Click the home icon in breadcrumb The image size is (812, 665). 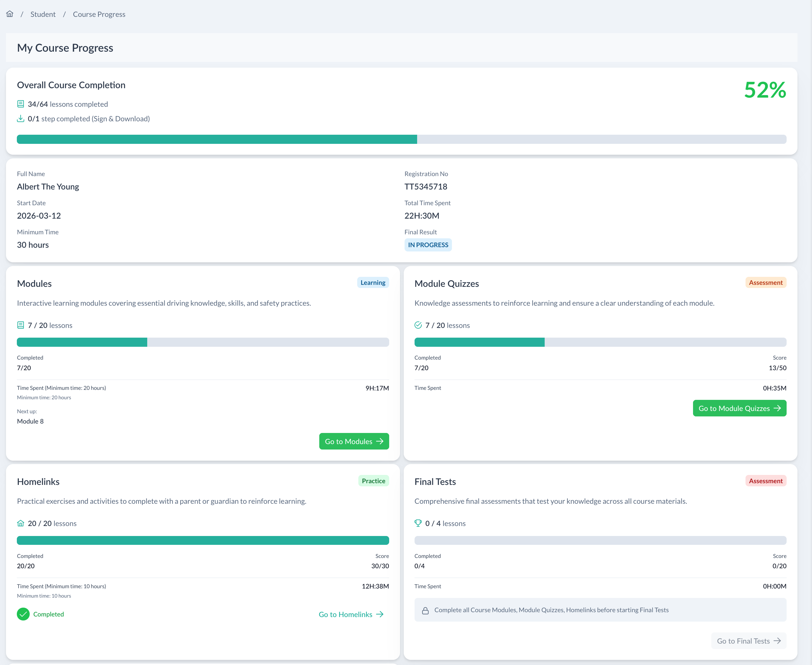pyautogui.click(x=10, y=14)
